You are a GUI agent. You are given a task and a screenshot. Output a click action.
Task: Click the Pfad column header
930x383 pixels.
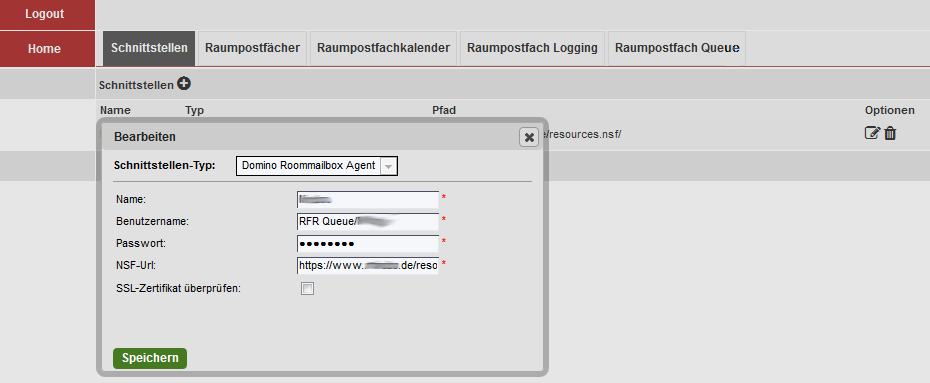click(444, 110)
